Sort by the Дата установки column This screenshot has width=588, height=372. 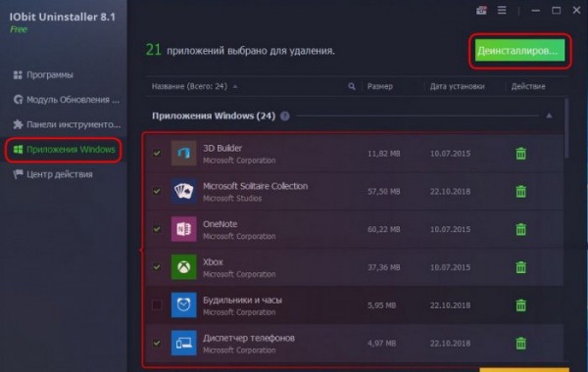pos(457,86)
